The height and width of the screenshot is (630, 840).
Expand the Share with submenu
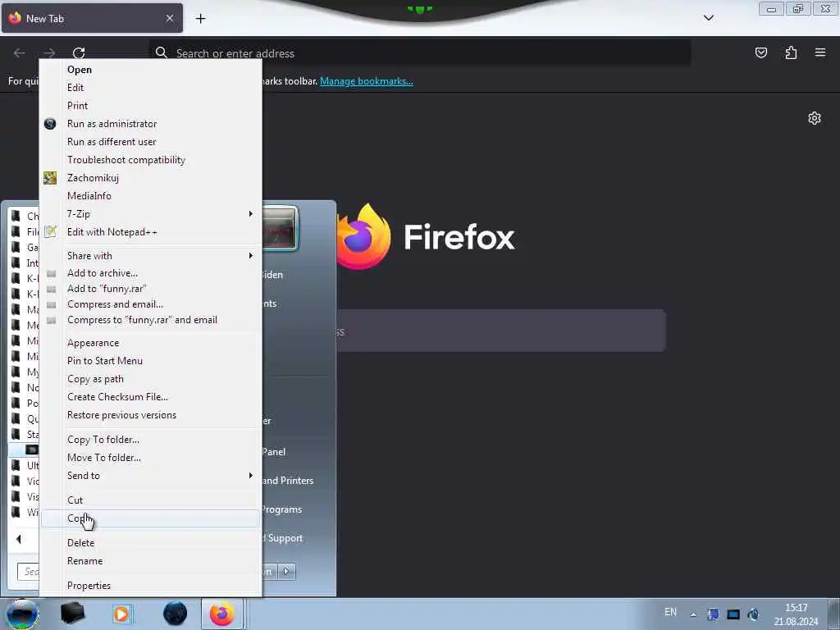151,256
